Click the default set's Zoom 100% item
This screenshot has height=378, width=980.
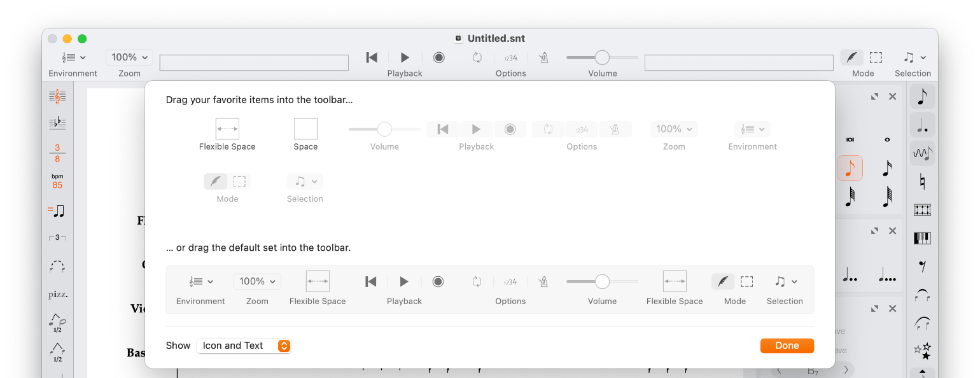click(x=257, y=281)
